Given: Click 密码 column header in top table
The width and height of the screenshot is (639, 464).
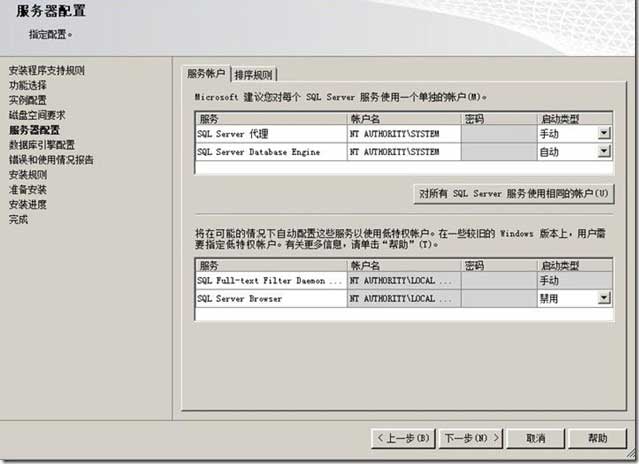Looking at the screenshot, I should tap(499, 119).
